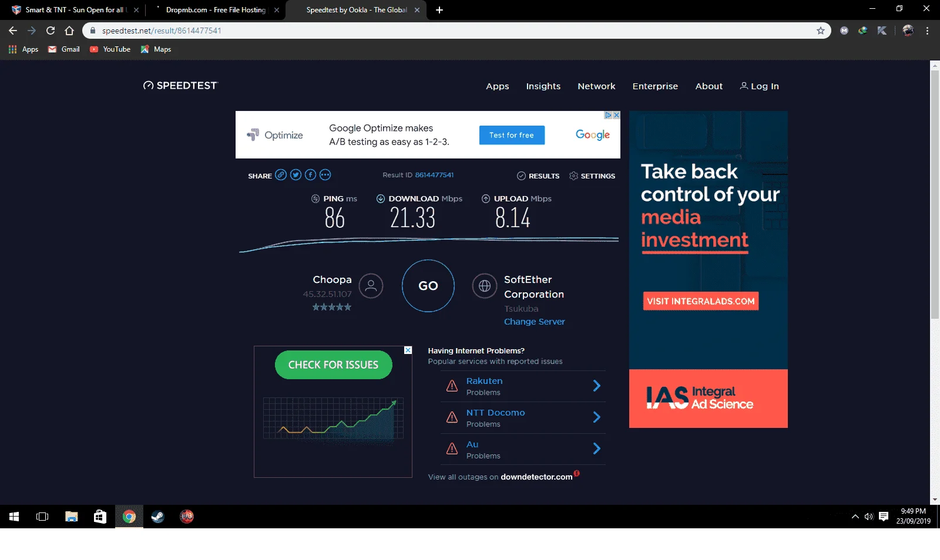
Task: Expand Au problems details
Action: pos(597,449)
